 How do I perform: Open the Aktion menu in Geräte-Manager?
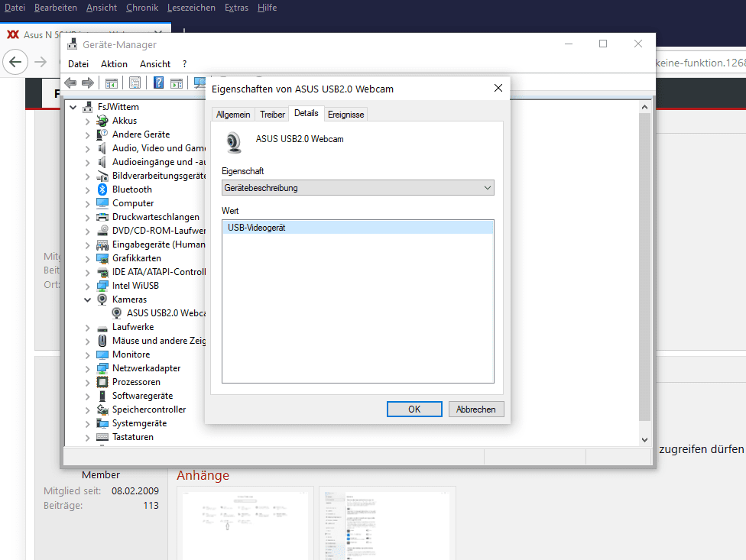tap(114, 64)
